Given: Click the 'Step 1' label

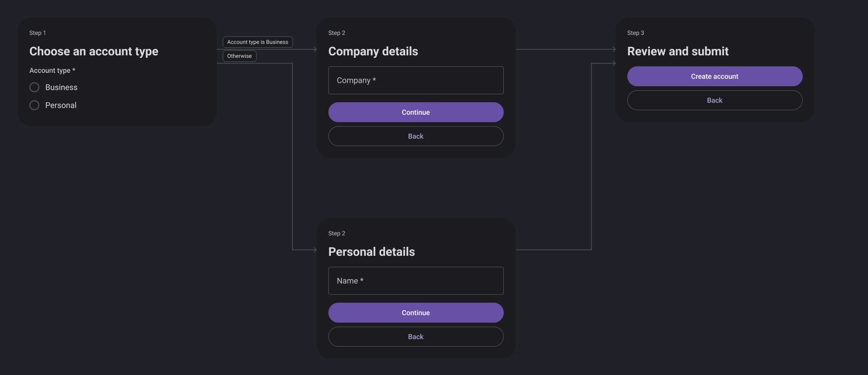Looking at the screenshot, I should coord(37,33).
